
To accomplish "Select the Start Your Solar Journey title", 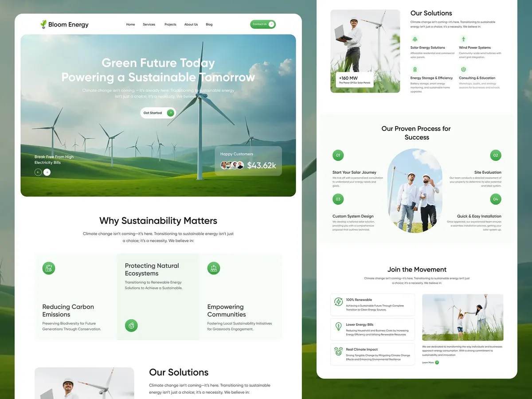I will coord(354,172).
